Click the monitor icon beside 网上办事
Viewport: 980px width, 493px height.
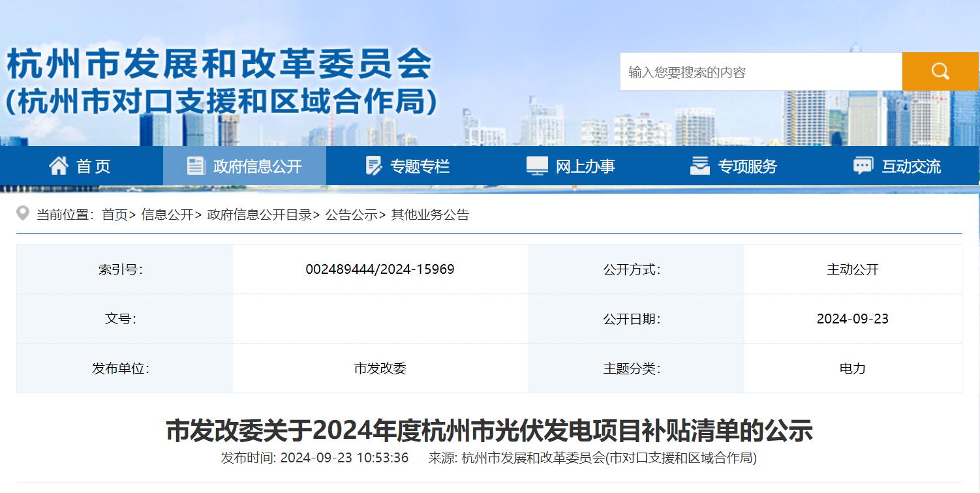[537, 166]
